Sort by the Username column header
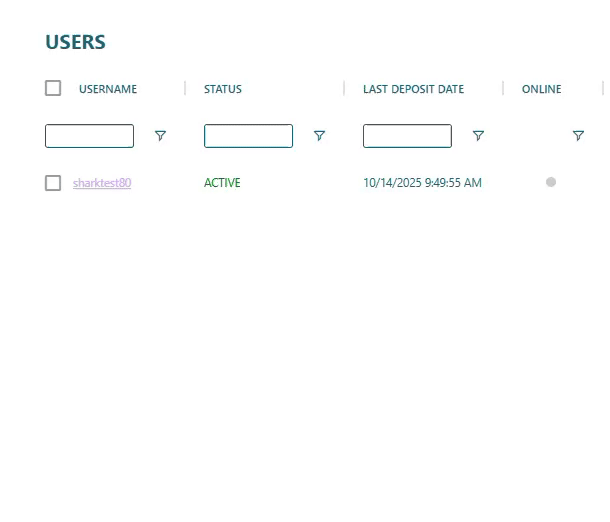Image resolution: width=610 pixels, height=522 pixels. coord(108,89)
